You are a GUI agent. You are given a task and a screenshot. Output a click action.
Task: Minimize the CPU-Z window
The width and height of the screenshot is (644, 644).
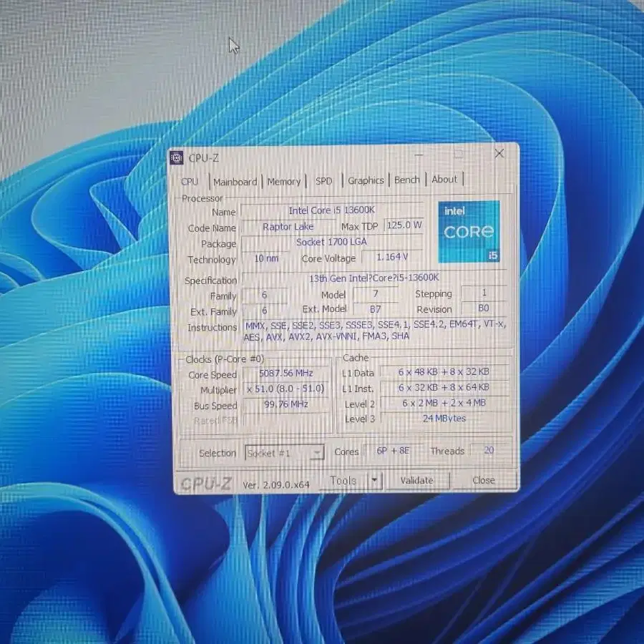pyautogui.click(x=419, y=155)
